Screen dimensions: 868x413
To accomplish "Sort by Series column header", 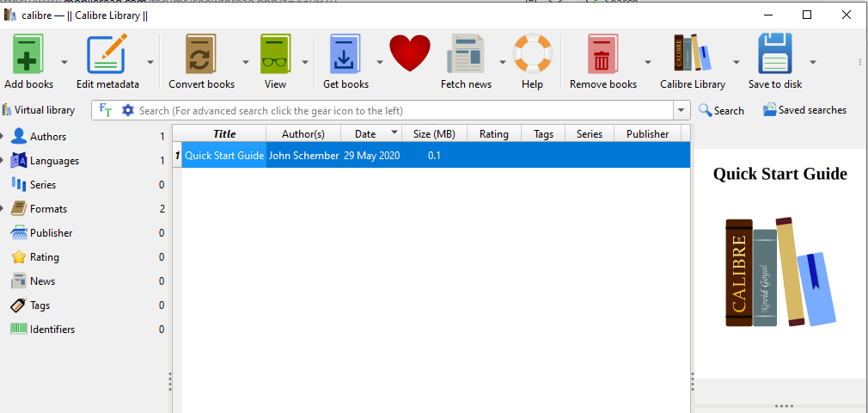I will 590,133.
